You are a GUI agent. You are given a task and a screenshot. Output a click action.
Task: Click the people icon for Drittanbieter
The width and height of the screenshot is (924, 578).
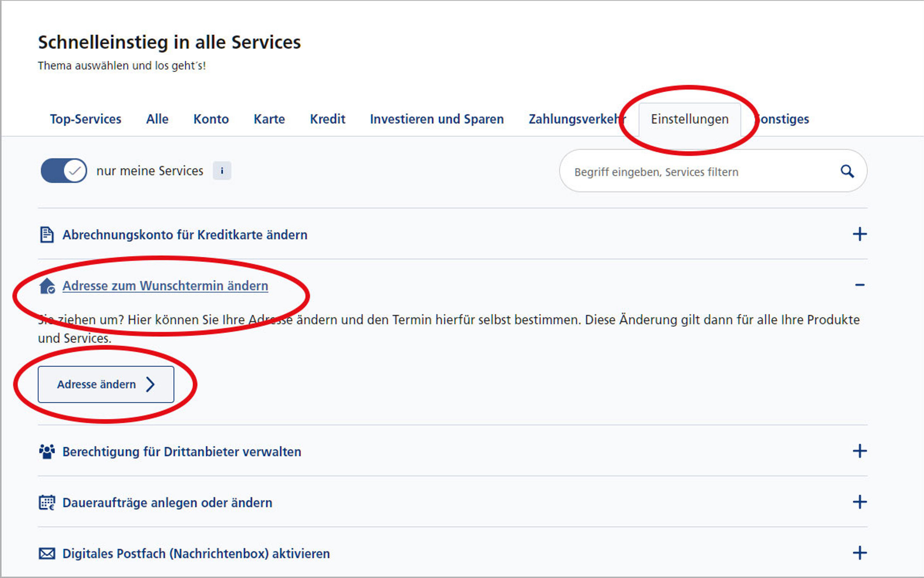click(x=47, y=452)
